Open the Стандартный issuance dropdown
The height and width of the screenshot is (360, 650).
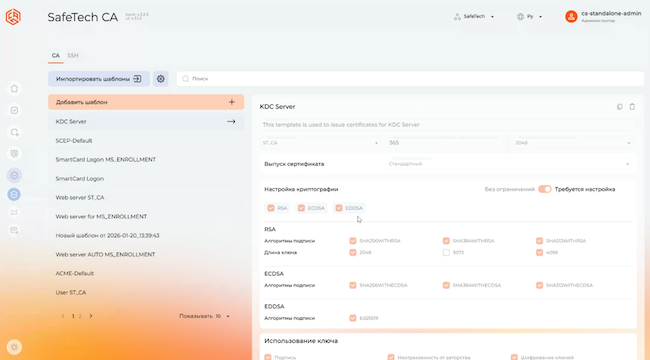(x=509, y=164)
